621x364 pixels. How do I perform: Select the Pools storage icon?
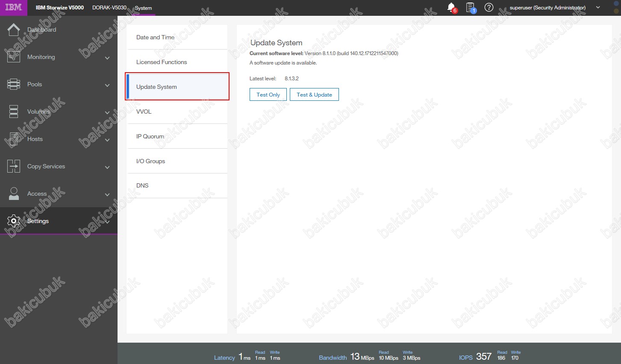tap(14, 84)
